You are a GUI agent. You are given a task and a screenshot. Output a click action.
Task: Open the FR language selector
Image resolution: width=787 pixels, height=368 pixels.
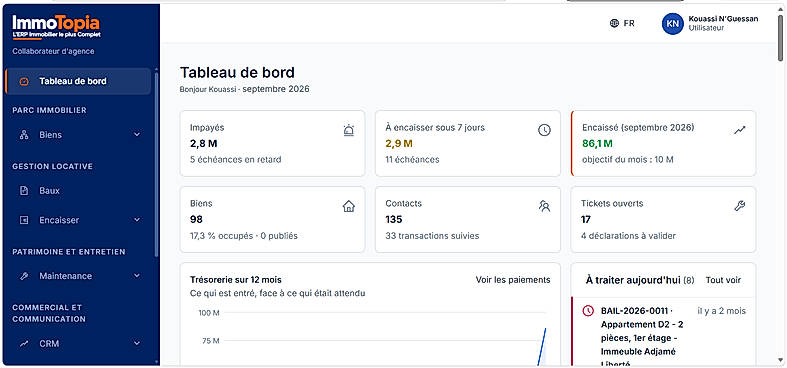[622, 23]
